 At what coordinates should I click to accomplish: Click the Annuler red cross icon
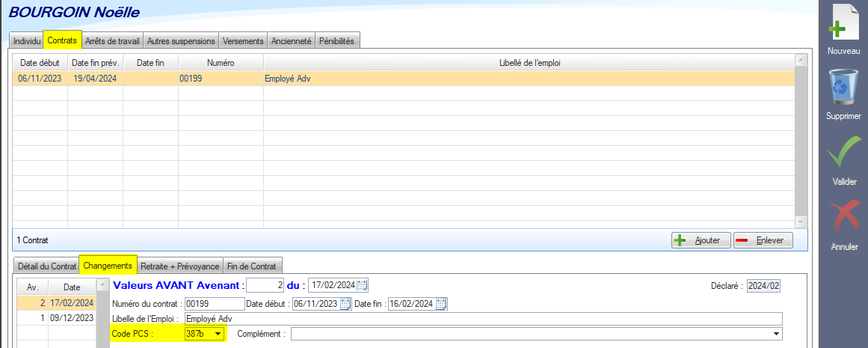coord(844,216)
